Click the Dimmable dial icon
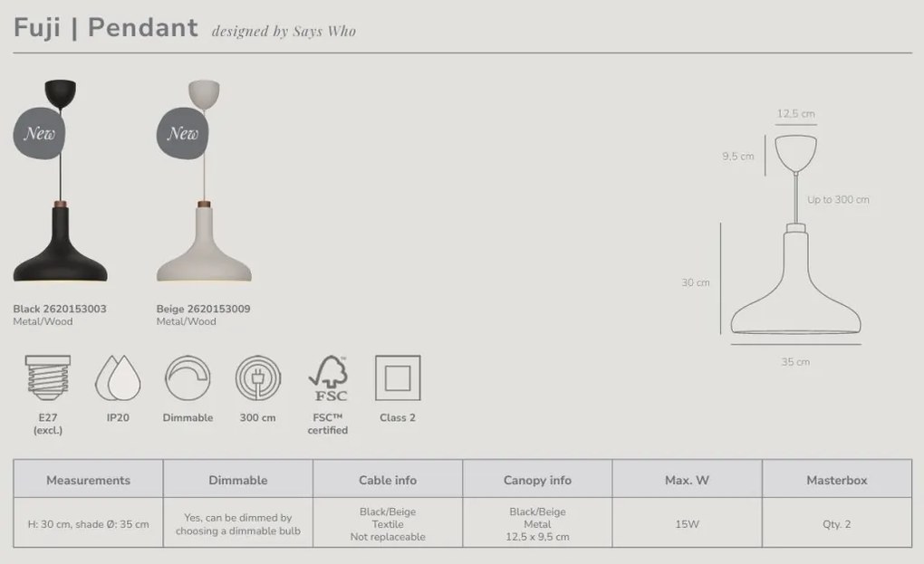The width and height of the screenshot is (924, 564). tap(188, 378)
